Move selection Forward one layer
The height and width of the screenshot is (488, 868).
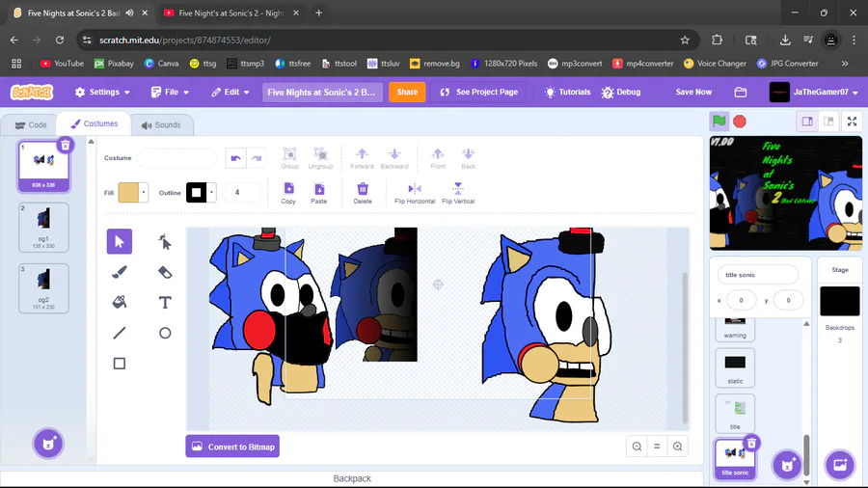[x=362, y=158]
